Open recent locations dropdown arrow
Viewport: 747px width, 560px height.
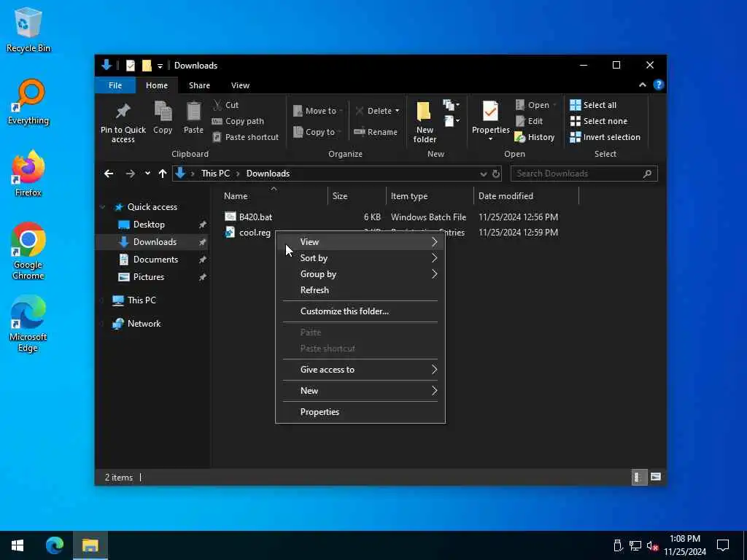(x=147, y=174)
